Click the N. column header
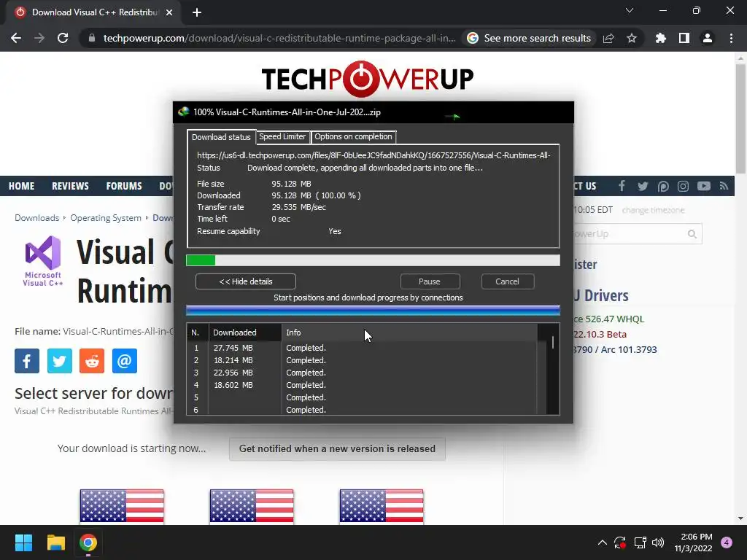 click(x=198, y=332)
